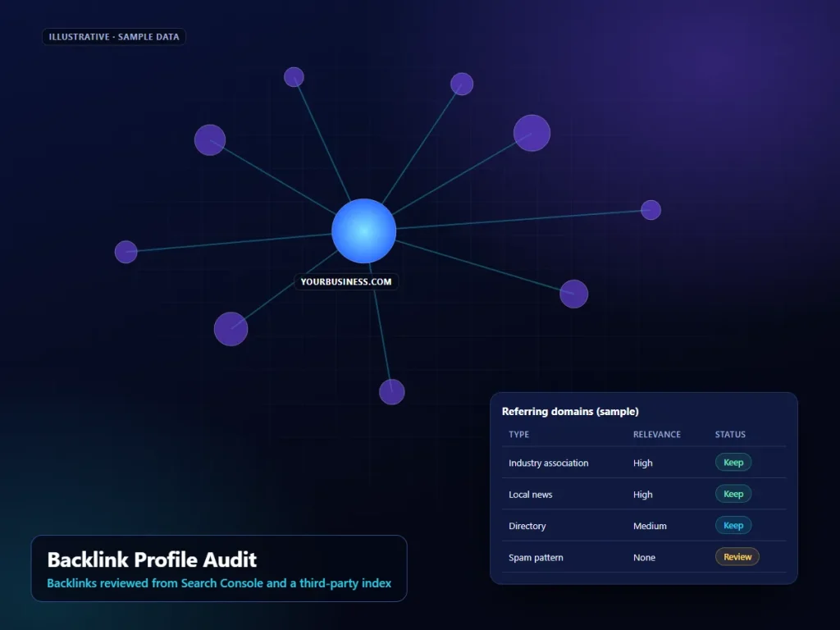Click the Keep status for Local news
This screenshot has width=840, height=630.
tap(733, 494)
